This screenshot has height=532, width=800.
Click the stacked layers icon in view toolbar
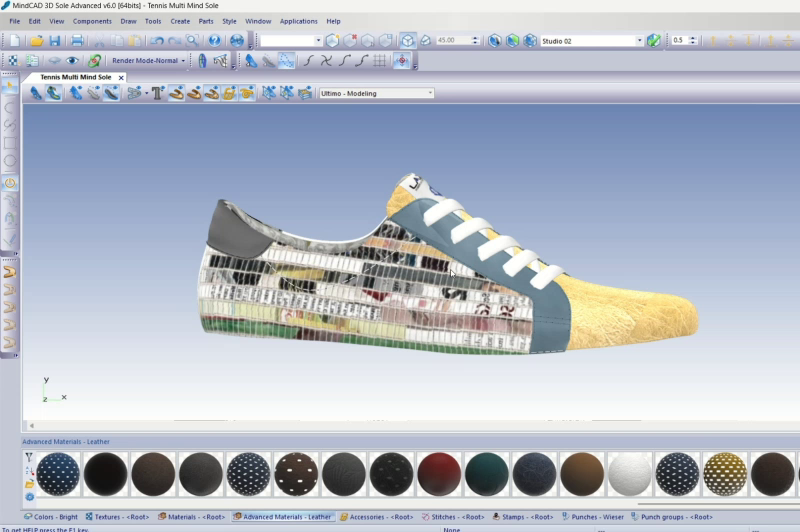pos(305,93)
